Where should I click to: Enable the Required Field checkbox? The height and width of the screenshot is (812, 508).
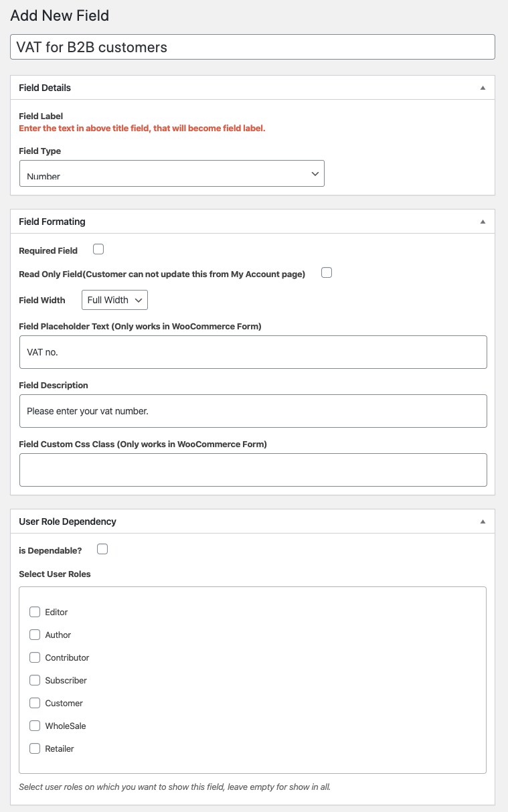point(98,250)
